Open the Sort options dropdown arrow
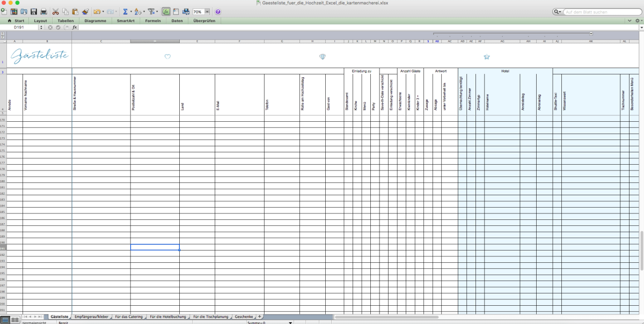The image size is (644, 324). tap(144, 12)
